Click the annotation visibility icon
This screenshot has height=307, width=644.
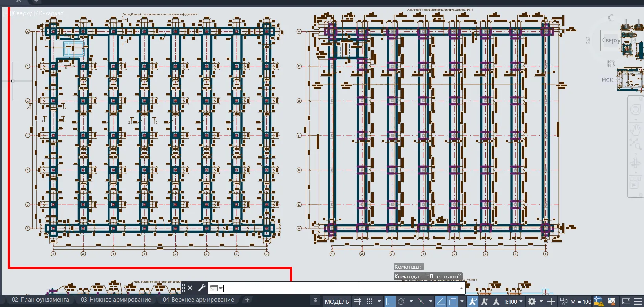(x=473, y=302)
